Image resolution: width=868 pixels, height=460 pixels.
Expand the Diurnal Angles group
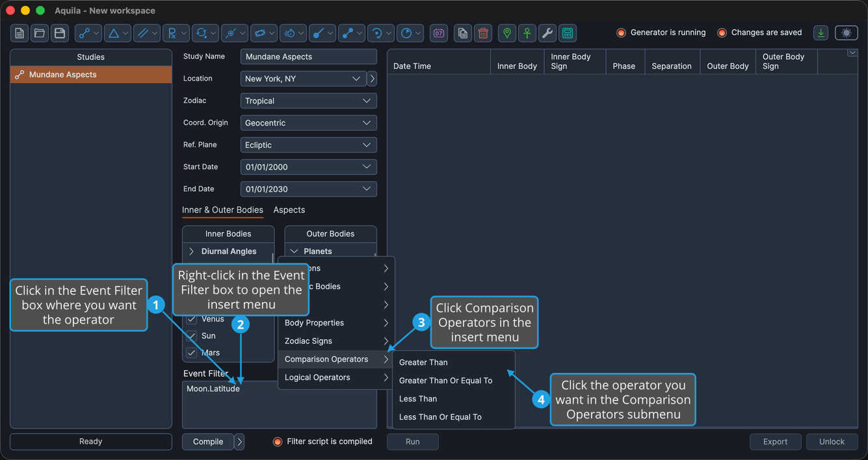pos(191,251)
